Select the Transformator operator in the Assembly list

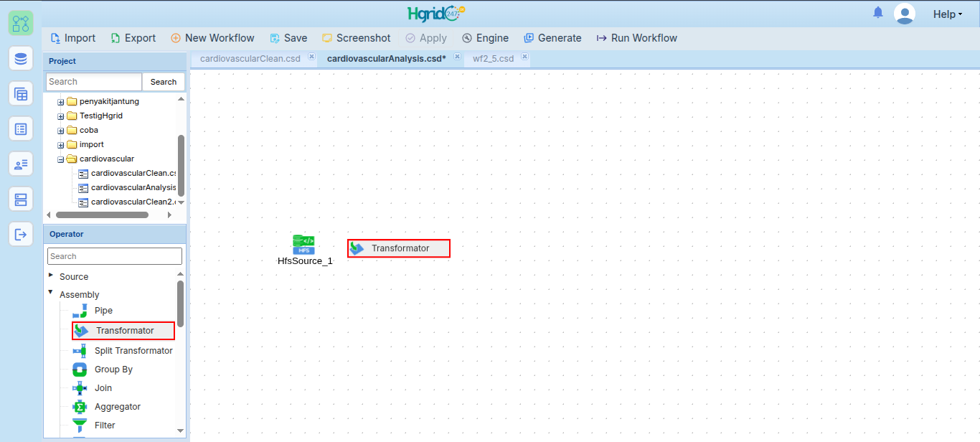pyautogui.click(x=123, y=331)
